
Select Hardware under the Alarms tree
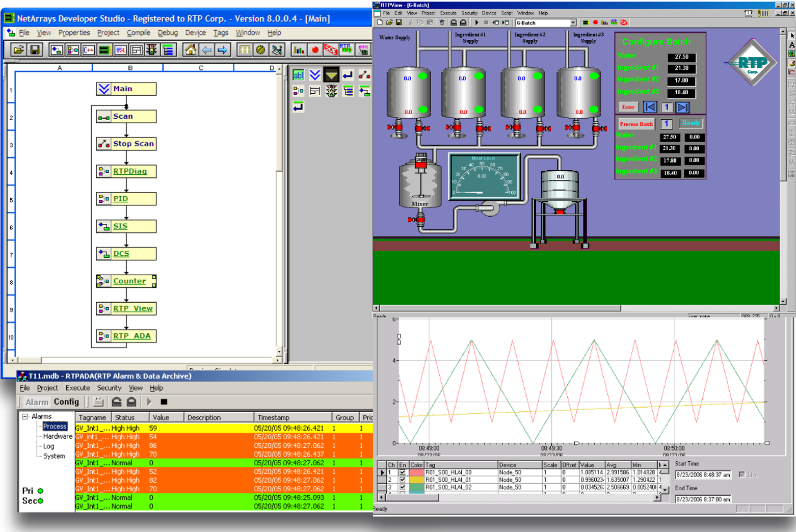click(57, 436)
